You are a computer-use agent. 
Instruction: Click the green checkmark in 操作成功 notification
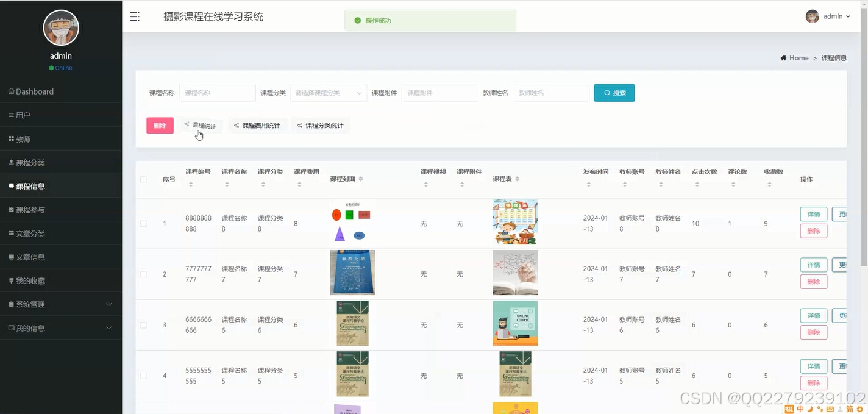[358, 20]
